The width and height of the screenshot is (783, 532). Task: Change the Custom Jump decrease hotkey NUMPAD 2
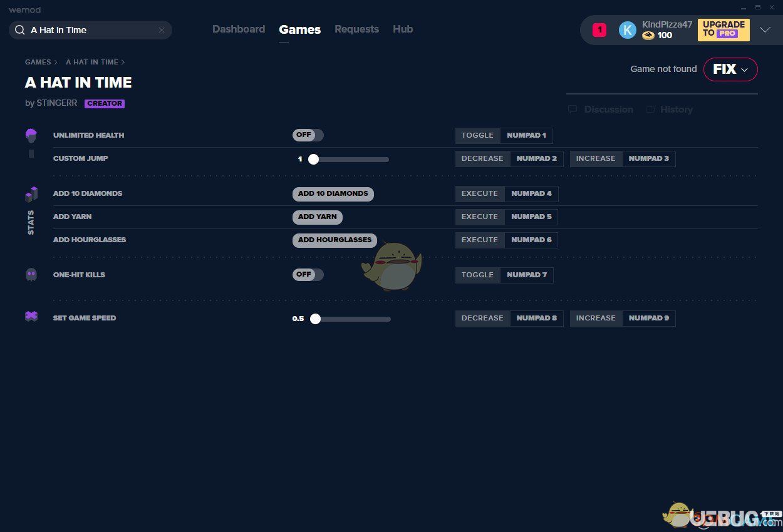click(537, 159)
